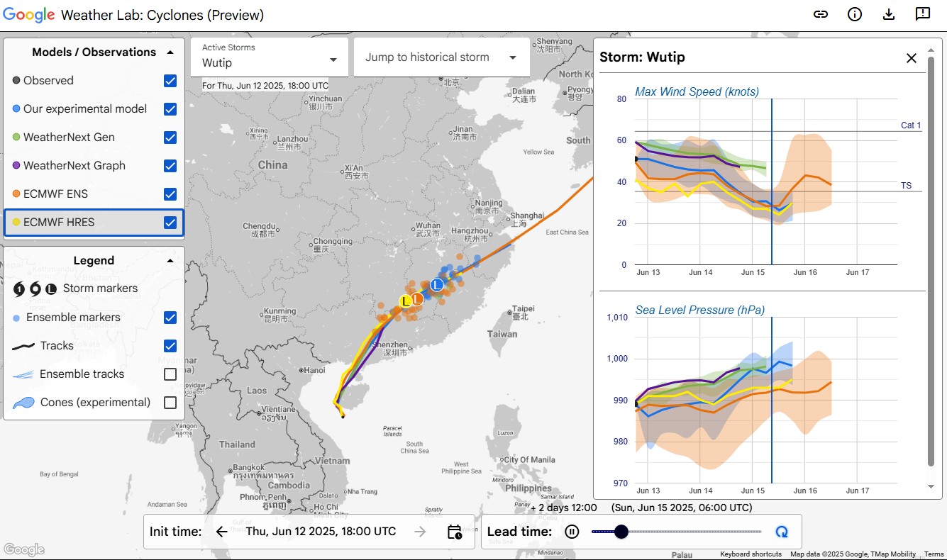Screen dimensions: 947x560
Task: Click Hanoi city marker on map
Action: pyautogui.click(x=302, y=370)
